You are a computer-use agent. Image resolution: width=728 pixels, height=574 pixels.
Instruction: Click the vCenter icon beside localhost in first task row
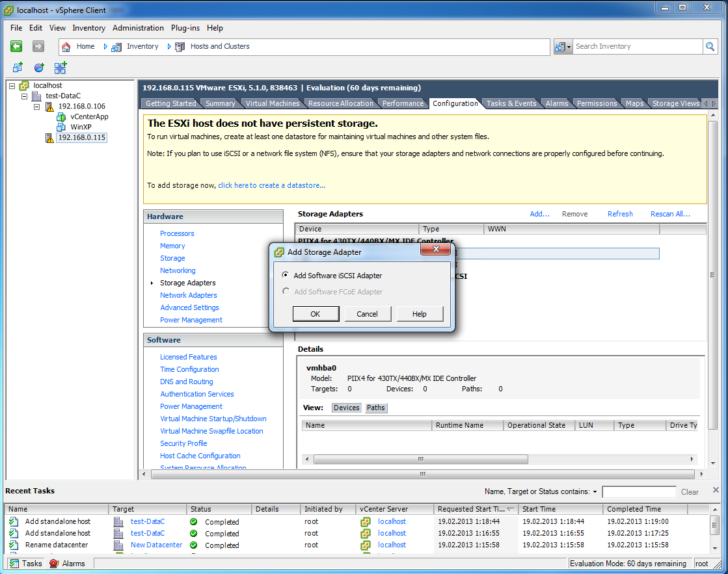coord(366,521)
